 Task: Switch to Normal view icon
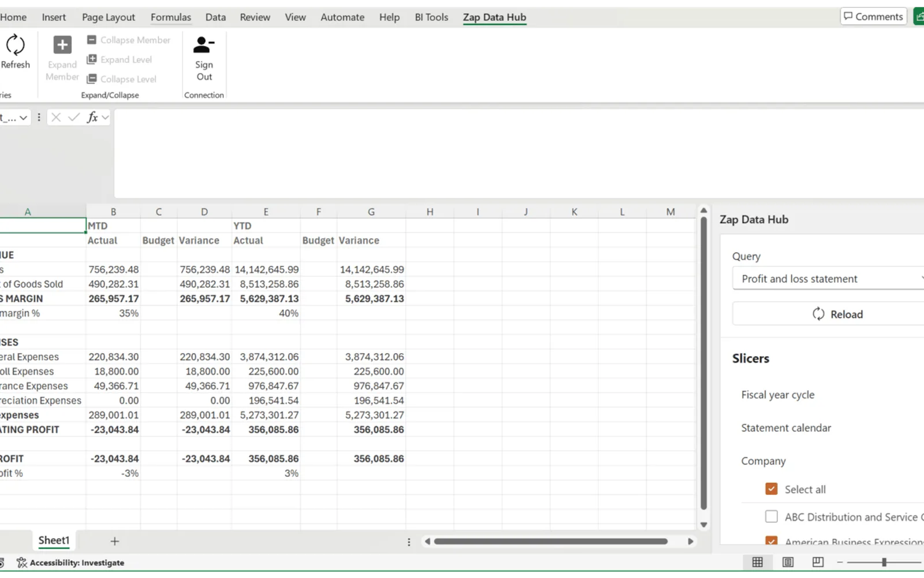point(757,562)
